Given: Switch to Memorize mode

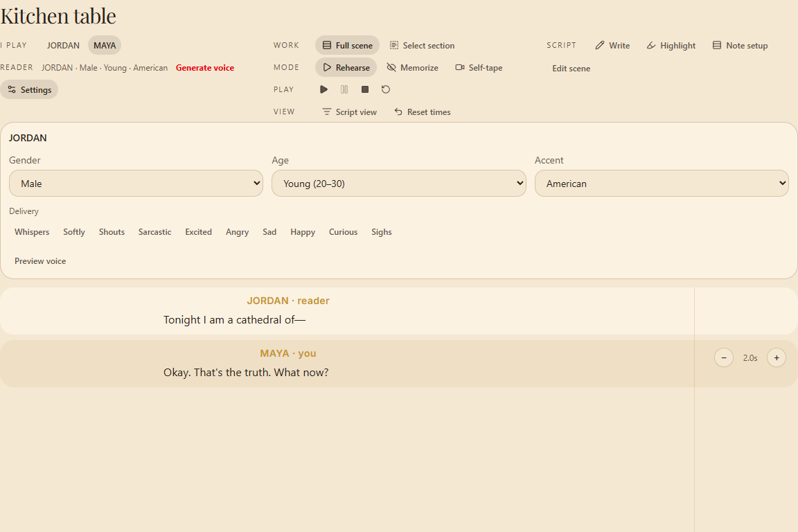Looking at the screenshot, I should (x=412, y=68).
